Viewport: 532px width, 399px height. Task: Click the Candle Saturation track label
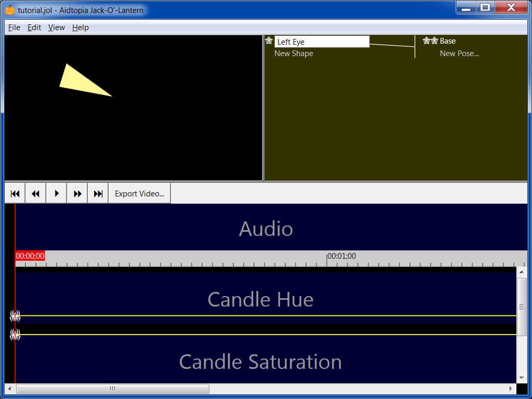[x=260, y=362]
